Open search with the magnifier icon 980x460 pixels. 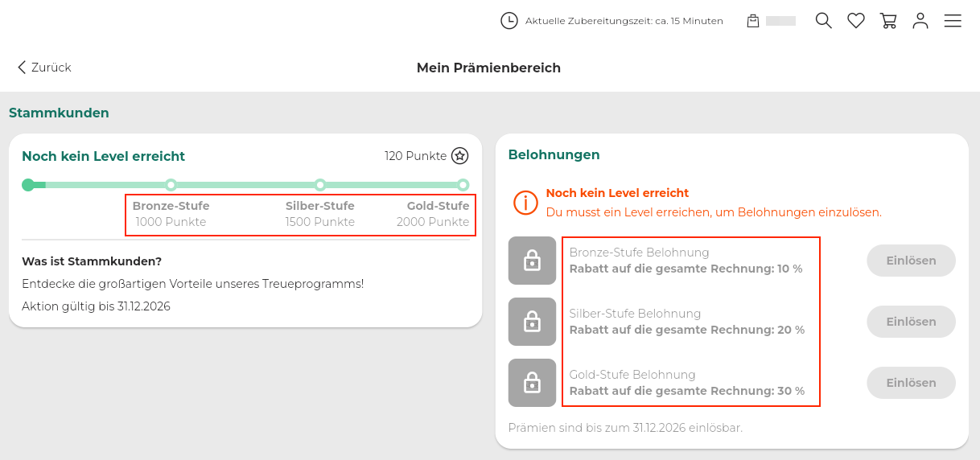pos(823,21)
